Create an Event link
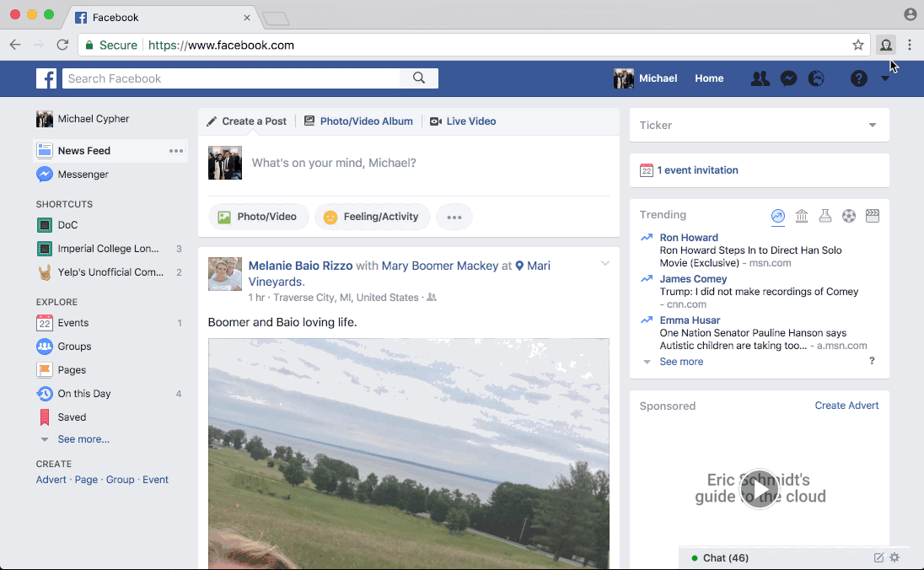The height and width of the screenshot is (570, 924). click(156, 479)
